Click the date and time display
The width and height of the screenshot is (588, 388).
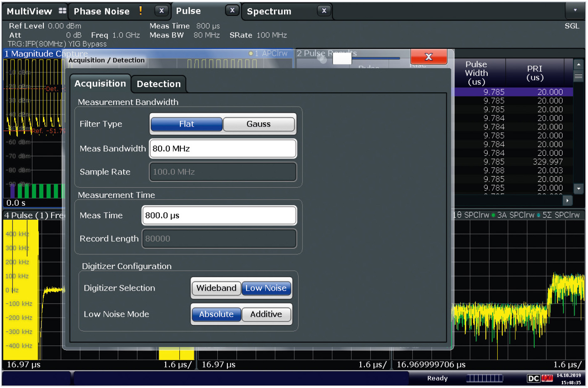(569, 379)
